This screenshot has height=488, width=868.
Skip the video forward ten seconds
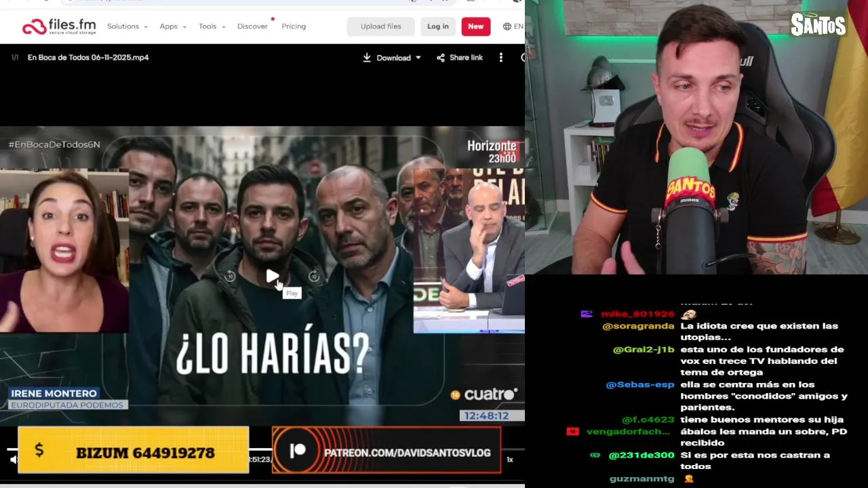tap(314, 276)
